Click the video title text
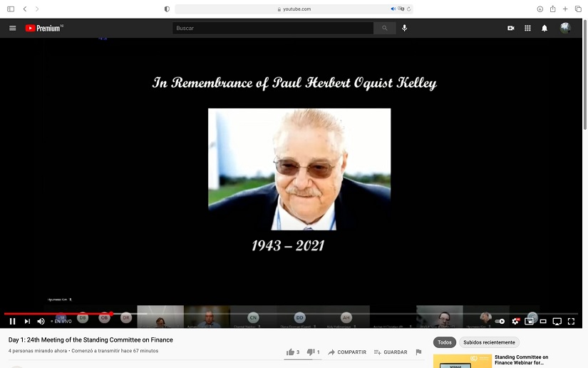Viewport: 588px width, 368px height. pos(91,340)
